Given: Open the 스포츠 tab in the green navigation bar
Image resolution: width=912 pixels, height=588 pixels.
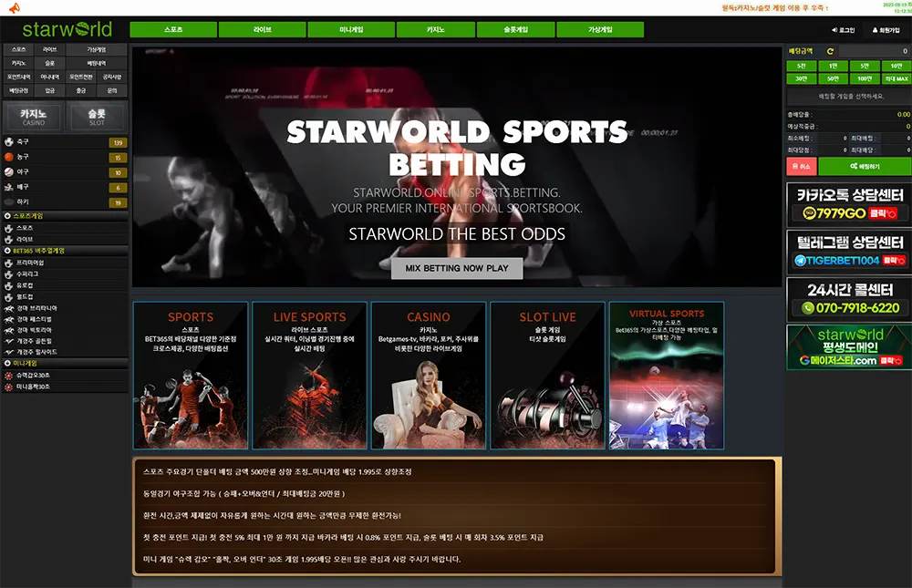Looking at the screenshot, I should tap(173, 30).
